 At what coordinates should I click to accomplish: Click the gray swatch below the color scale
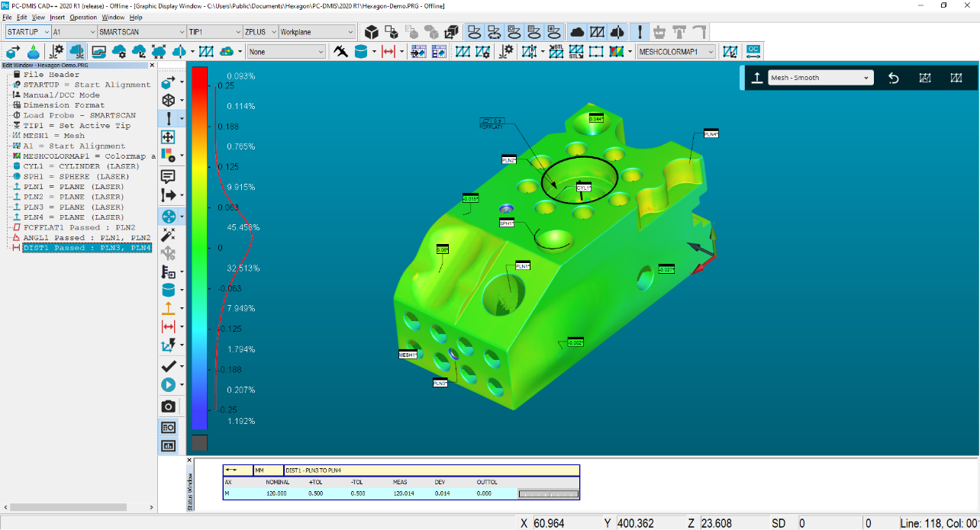(198, 442)
